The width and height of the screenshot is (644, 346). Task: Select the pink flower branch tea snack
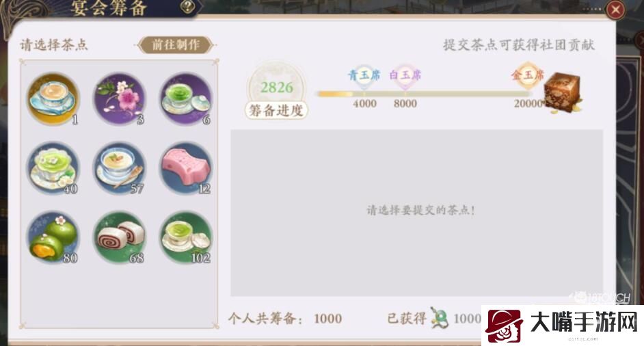(120, 98)
